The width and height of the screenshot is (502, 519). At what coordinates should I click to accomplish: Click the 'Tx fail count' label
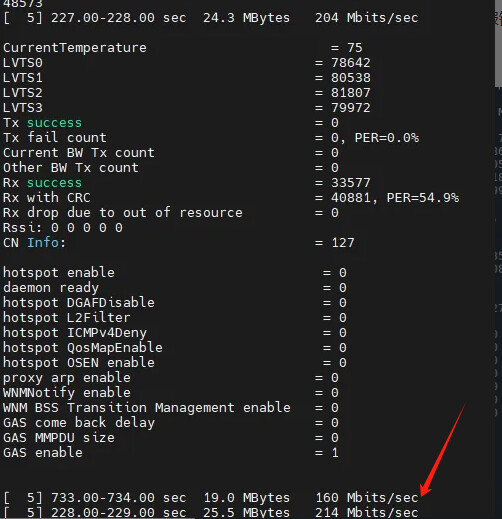55,138
